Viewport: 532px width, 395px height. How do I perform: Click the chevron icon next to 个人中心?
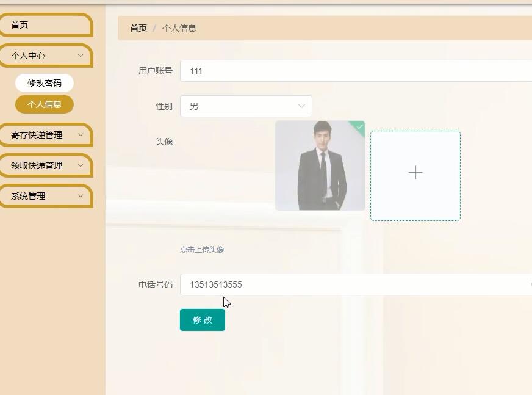[x=81, y=56]
